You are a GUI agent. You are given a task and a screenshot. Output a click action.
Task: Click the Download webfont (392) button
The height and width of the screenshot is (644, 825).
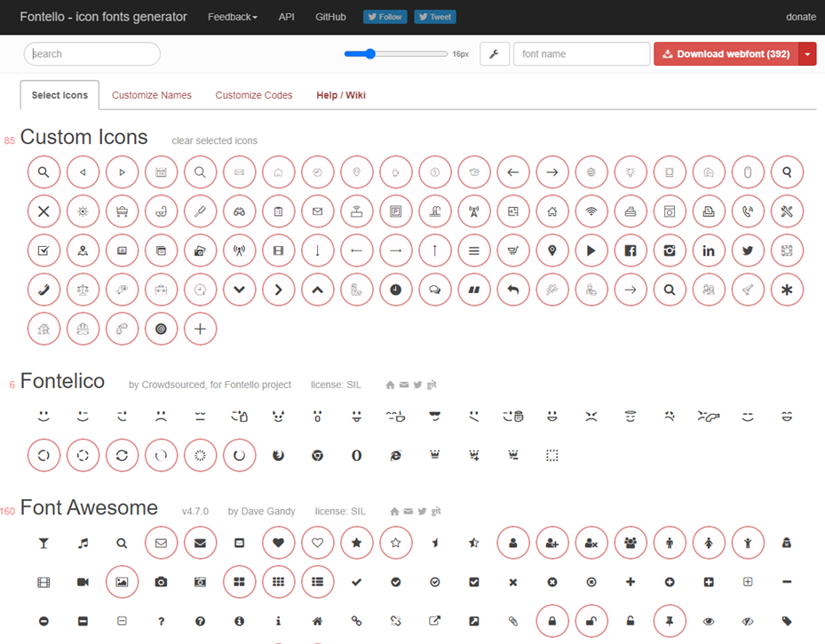pos(728,53)
